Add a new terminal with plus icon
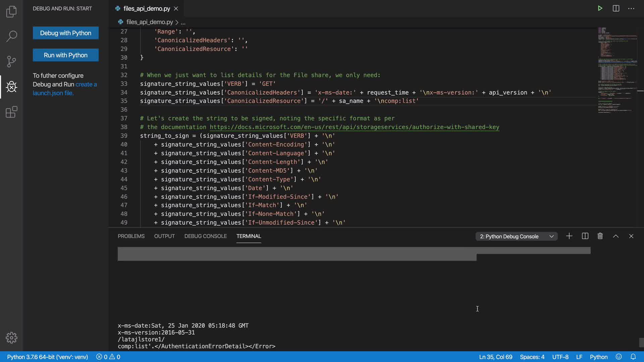 [x=569, y=236]
